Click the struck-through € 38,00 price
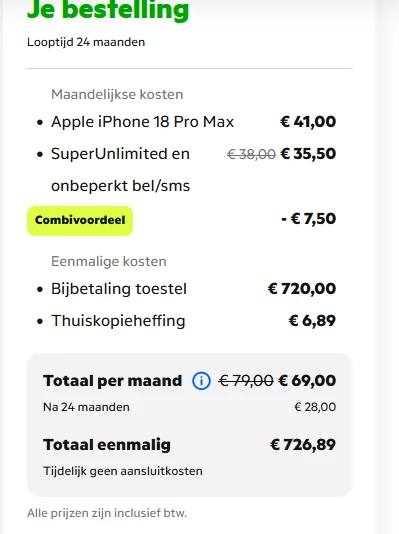This screenshot has width=399, height=534. tap(251, 155)
